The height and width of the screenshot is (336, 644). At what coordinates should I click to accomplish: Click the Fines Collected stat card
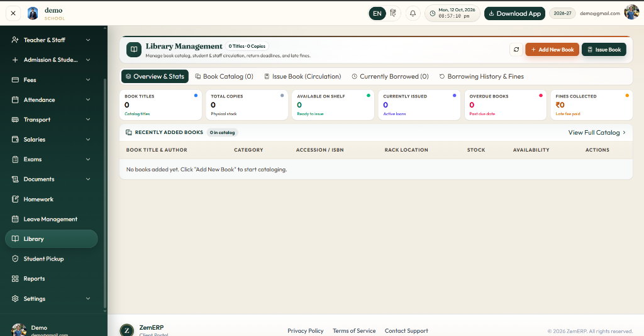(591, 105)
